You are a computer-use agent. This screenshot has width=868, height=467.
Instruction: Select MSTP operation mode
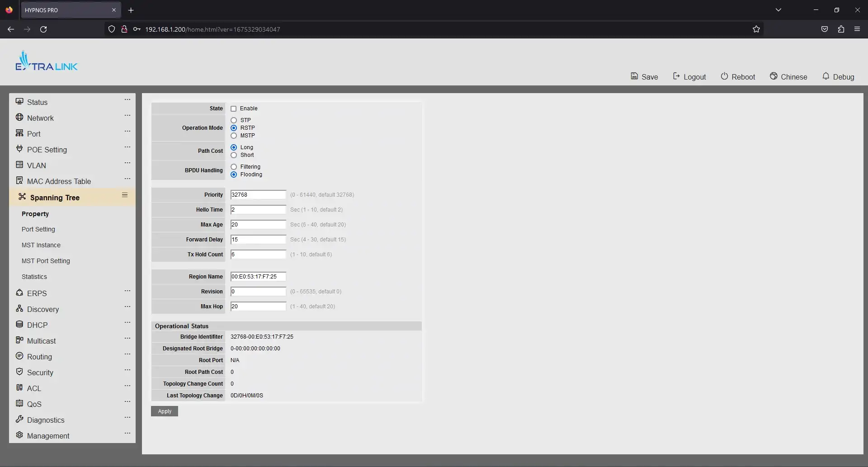pos(234,136)
